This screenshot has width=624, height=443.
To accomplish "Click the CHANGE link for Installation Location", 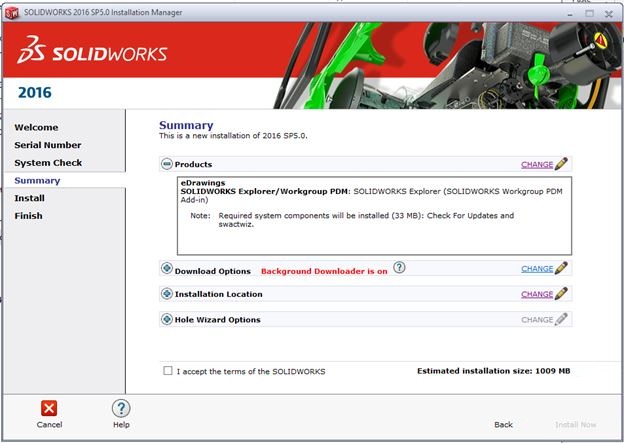I will 537,295.
